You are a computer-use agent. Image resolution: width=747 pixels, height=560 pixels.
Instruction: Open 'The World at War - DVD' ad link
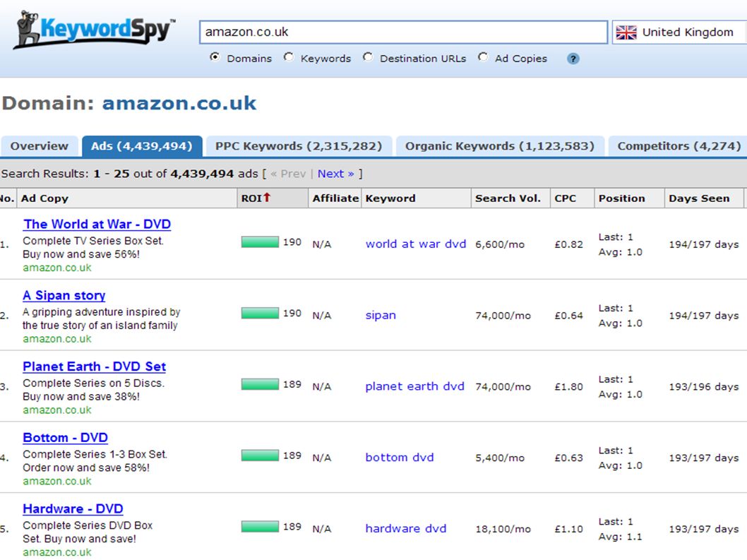tap(97, 225)
